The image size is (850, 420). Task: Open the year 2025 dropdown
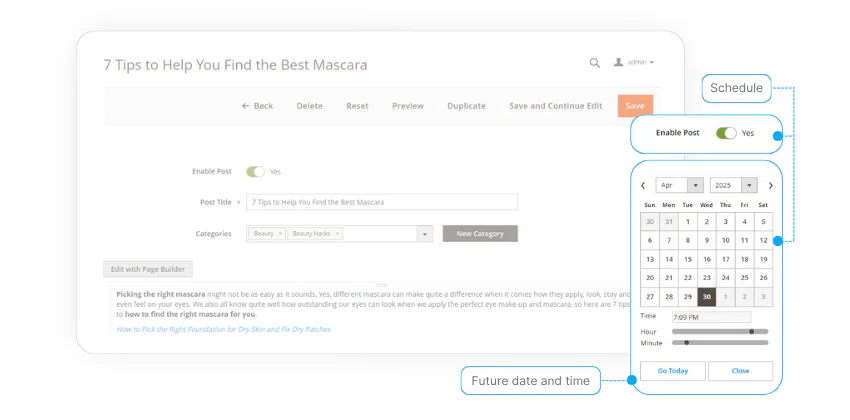coord(734,186)
